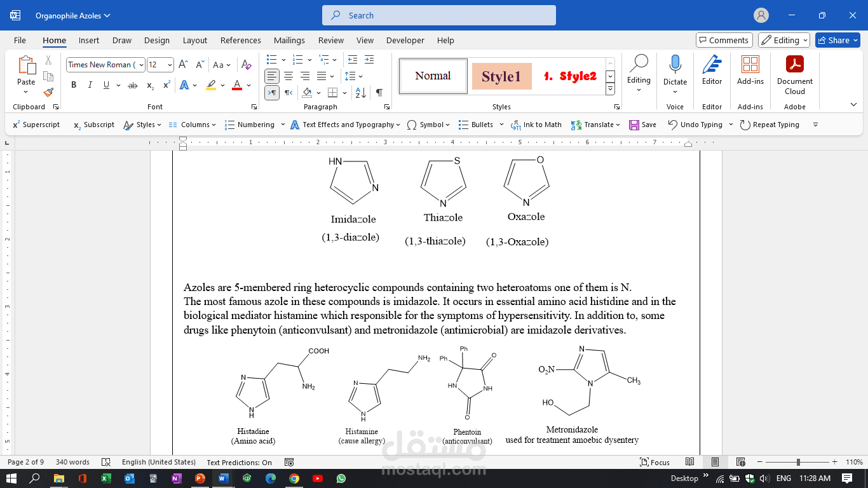Switch to the Developer tab
Viewport: 868px width, 488px height.
click(405, 40)
